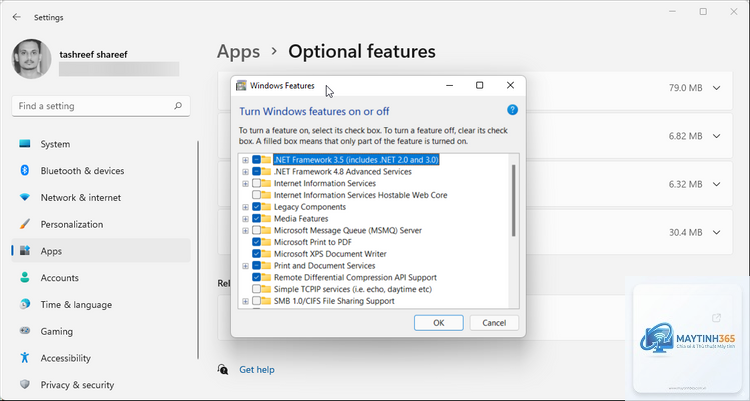Image resolution: width=750 pixels, height=401 pixels.
Task: Toggle the .NET Framework 4.8 Advanced Services checkbox
Action: (x=256, y=171)
